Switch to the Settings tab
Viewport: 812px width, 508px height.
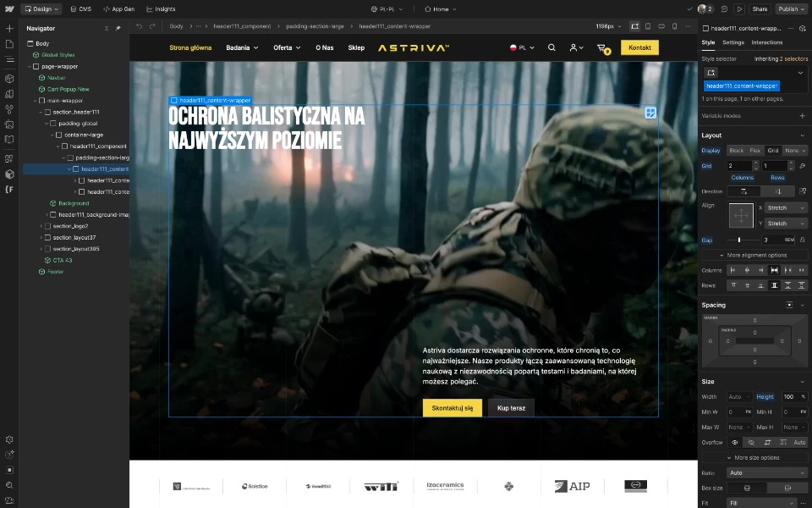pos(732,42)
